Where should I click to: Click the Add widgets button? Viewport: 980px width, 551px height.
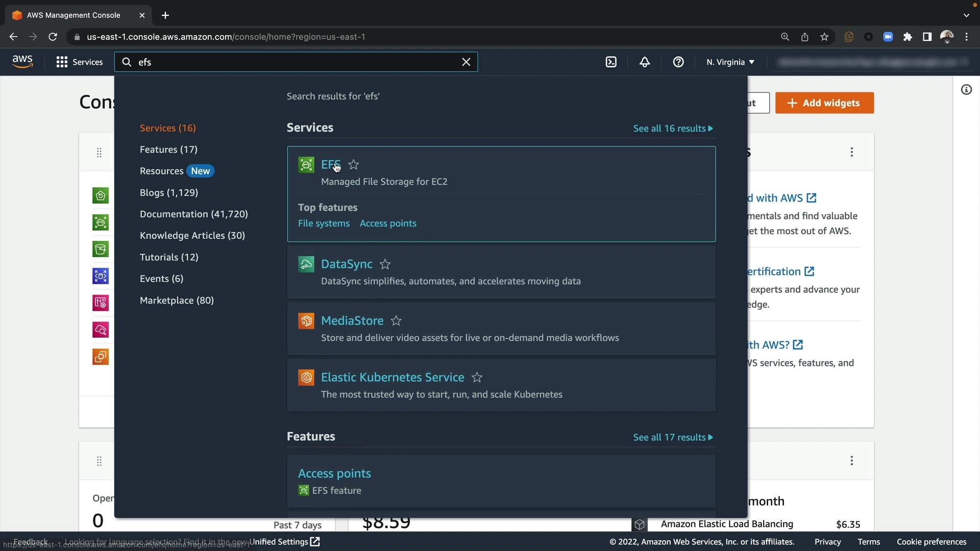click(x=824, y=103)
